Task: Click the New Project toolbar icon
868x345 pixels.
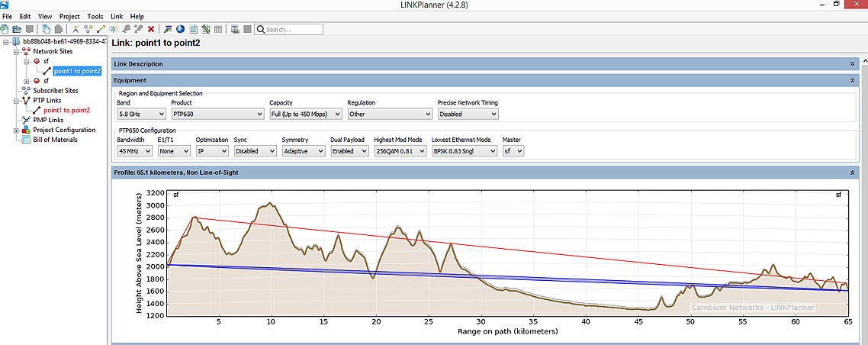Action: point(5,29)
